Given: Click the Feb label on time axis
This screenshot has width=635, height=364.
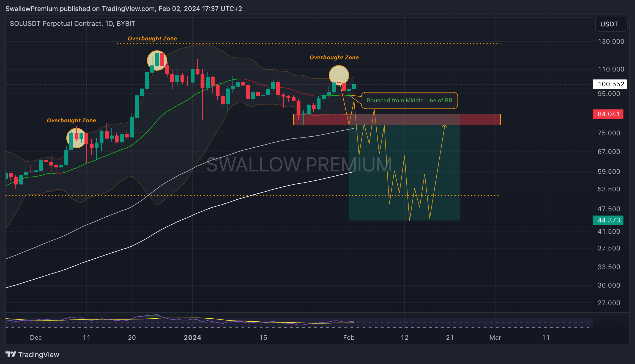Looking at the screenshot, I should click(349, 338).
